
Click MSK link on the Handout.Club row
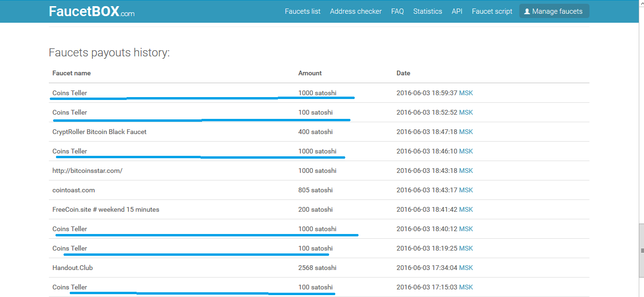tap(466, 268)
